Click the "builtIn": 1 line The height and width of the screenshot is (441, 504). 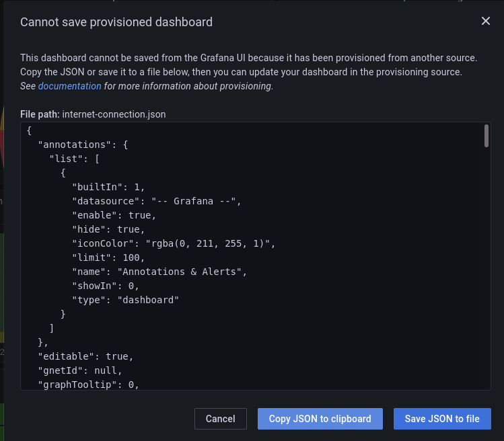(108, 187)
